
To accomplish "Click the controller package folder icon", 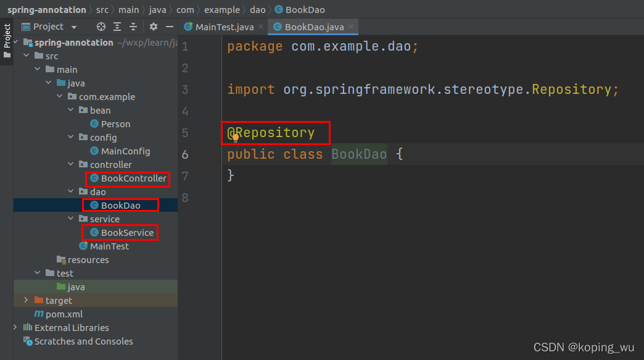I will coord(83,164).
